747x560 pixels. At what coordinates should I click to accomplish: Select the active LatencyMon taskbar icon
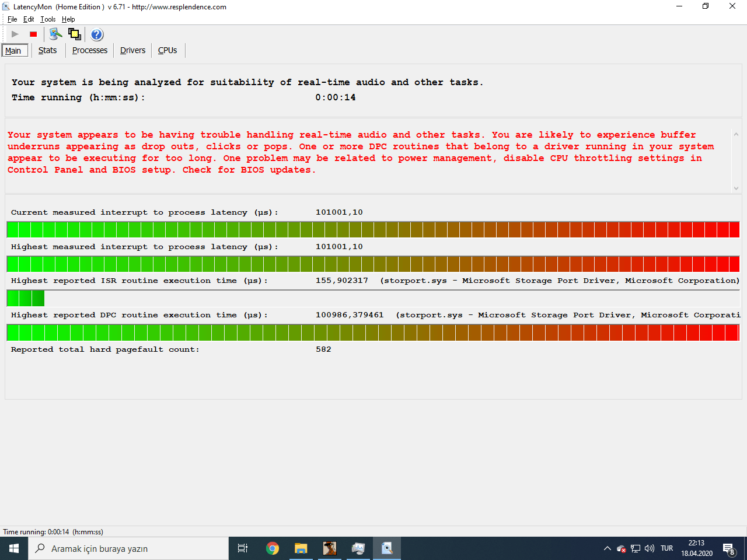pyautogui.click(x=386, y=548)
